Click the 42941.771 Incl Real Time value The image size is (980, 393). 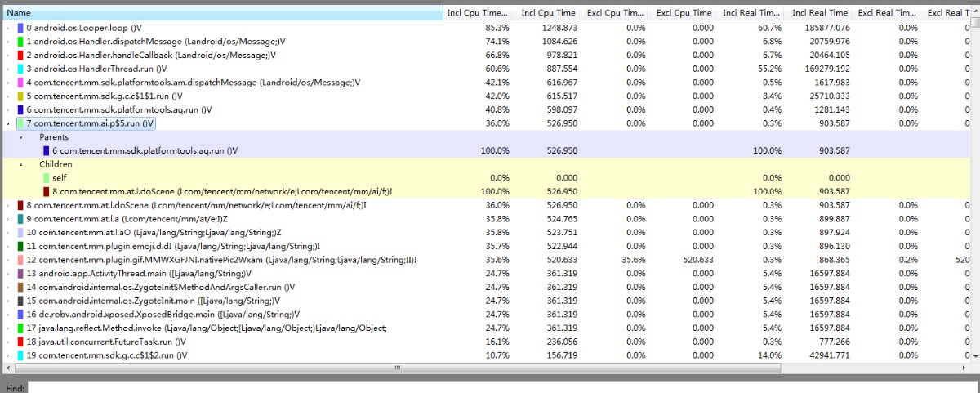tap(829, 355)
